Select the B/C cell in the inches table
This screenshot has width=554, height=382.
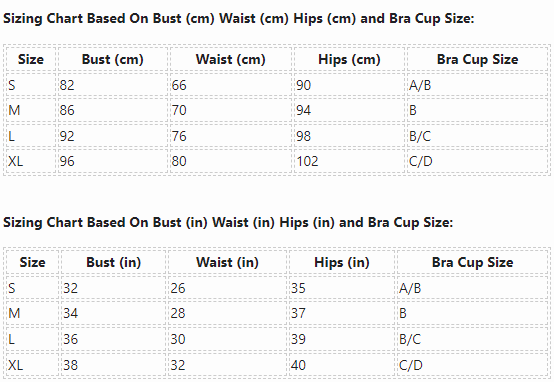472,339
